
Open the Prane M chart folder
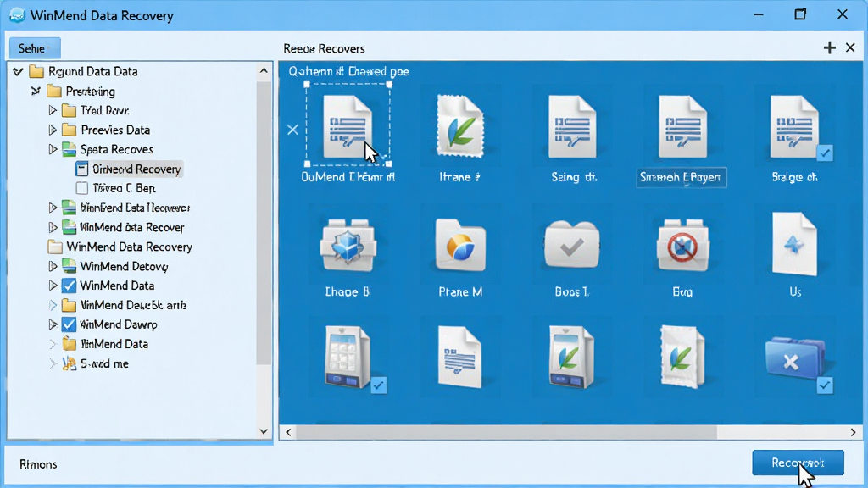[x=460, y=245]
